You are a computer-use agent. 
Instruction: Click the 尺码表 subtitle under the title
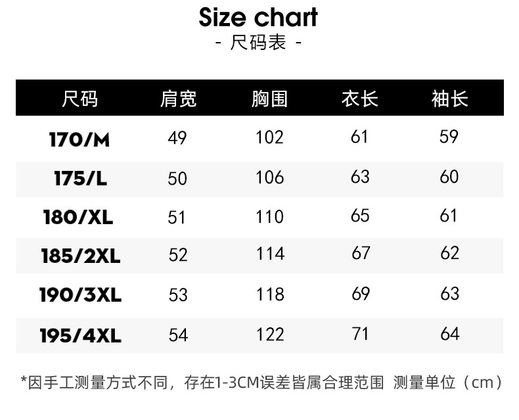point(259,44)
